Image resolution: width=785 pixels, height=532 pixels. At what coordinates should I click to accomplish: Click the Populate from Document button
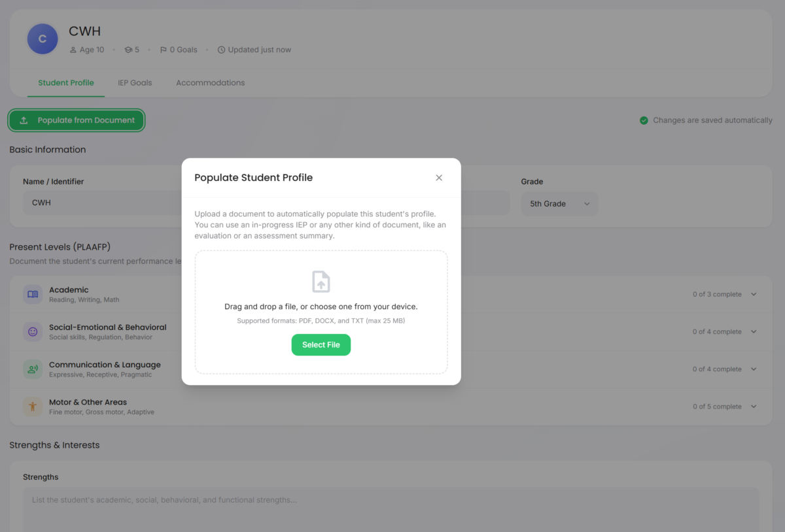click(x=77, y=120)
